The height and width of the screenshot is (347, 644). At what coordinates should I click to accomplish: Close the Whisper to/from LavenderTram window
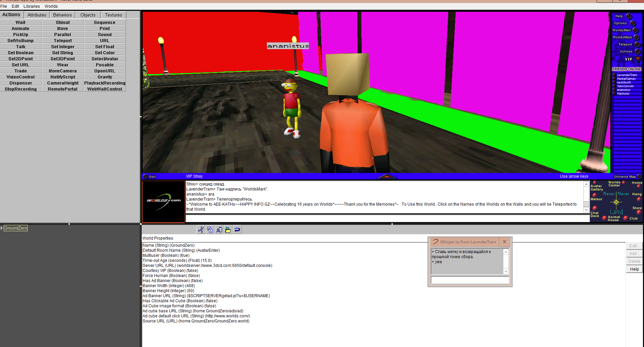[x=504, y=242]
